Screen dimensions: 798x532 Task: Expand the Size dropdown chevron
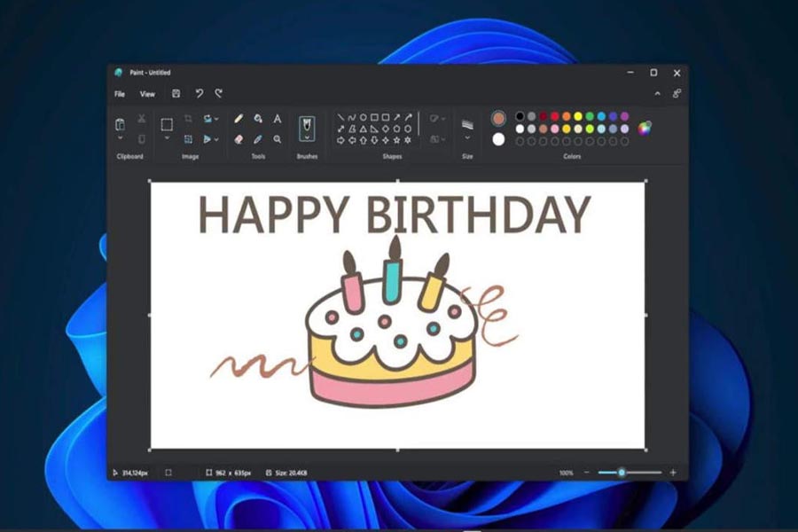467,138
